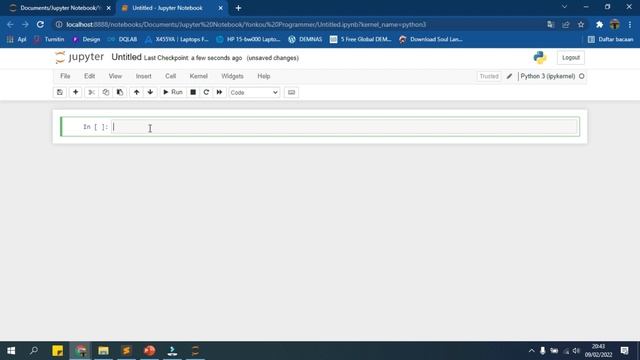
Task: Click the Python logo icon
Action: [x=540, y=58]
